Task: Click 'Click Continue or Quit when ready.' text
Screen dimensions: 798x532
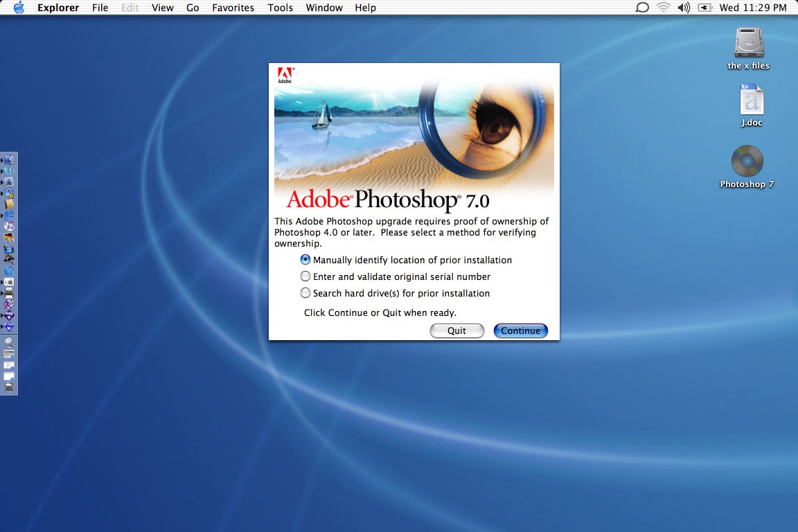Action: [x=380, y=312]
